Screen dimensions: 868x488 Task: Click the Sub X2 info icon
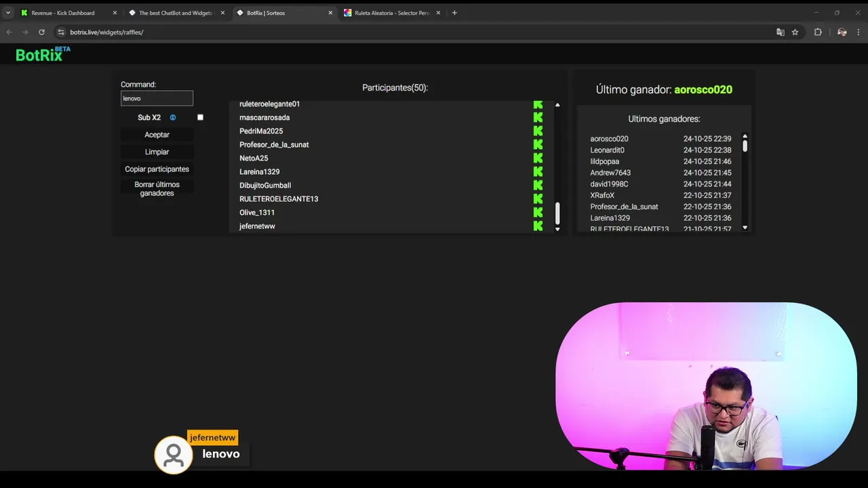[173, 117]
